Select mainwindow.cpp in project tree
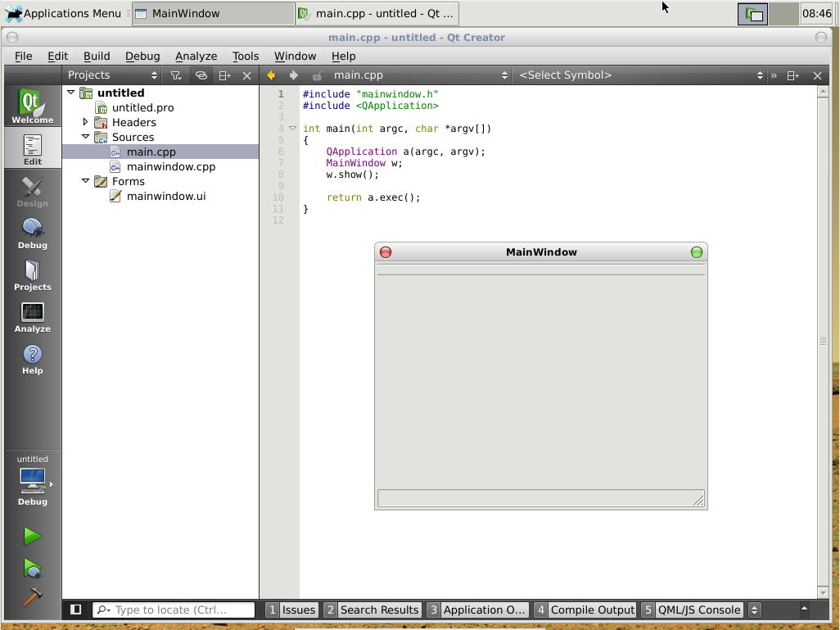840x630 pixels. (x=171, y=167)
